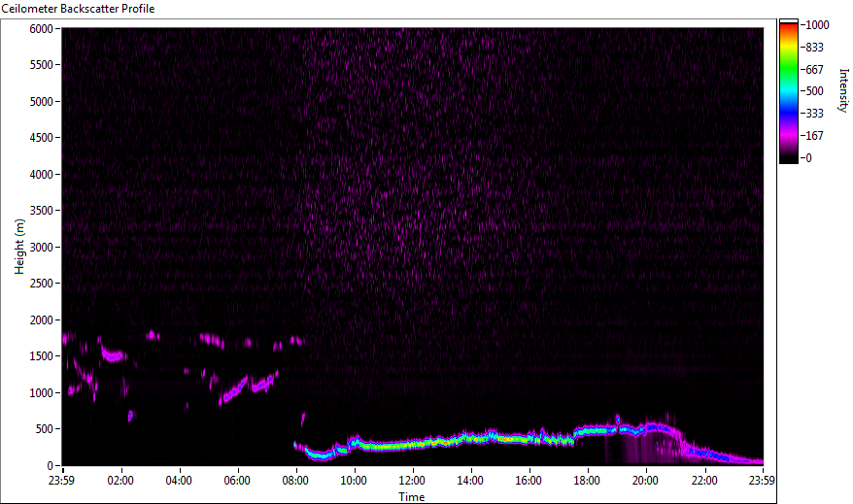Click the 4500 height axis value
Image resolution: width=853 pixels, height=504 pixels.
(x=42, y=138)
